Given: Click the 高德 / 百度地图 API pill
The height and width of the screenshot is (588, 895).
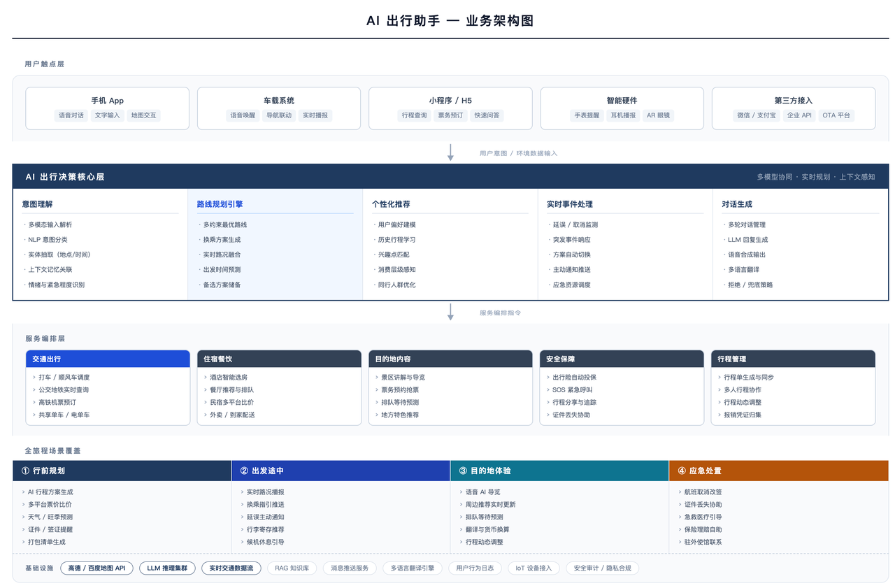Looking at the screenshot, I should (x=96, y=568).
